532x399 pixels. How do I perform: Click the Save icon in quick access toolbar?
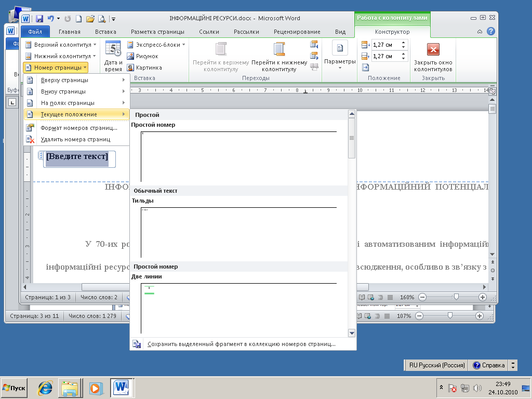pos(39,19)
